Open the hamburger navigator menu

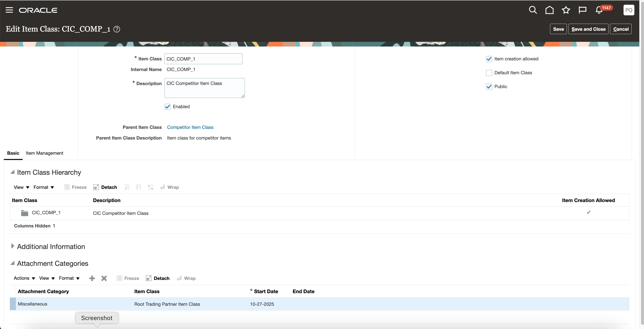tap(9, 10)
